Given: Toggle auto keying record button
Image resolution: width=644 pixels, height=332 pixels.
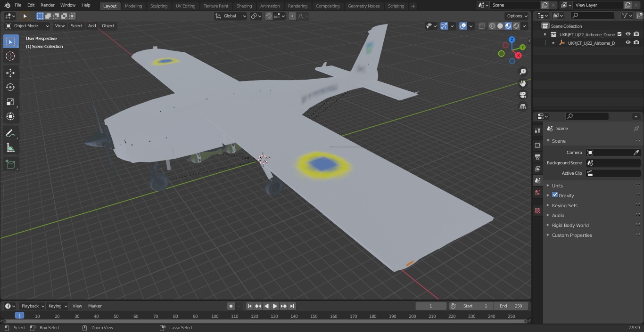Looking at the screenshot, I should pyautogui.click(x=231, y=306).
